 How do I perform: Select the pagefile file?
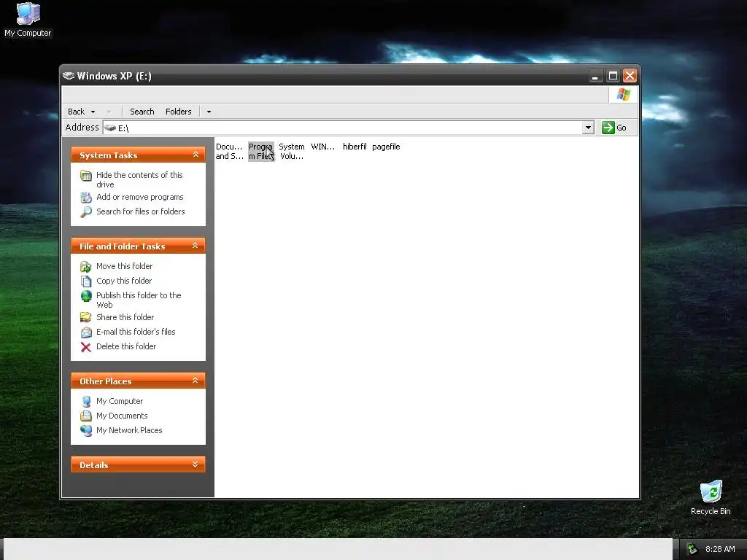(386, 147)
